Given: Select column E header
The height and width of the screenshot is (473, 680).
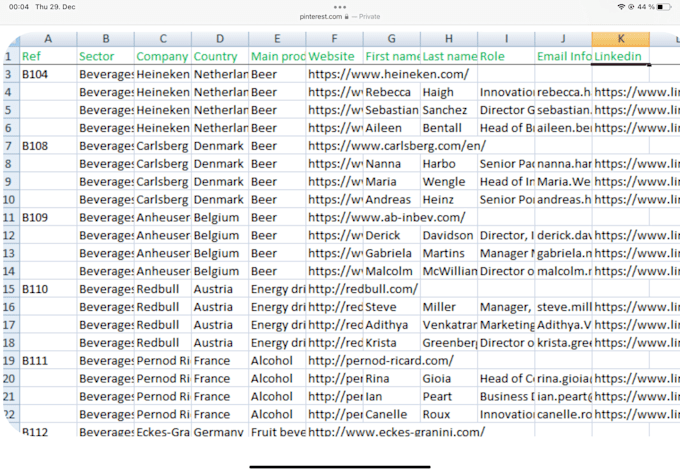Looking at the screenshot, I should (277, 38).
